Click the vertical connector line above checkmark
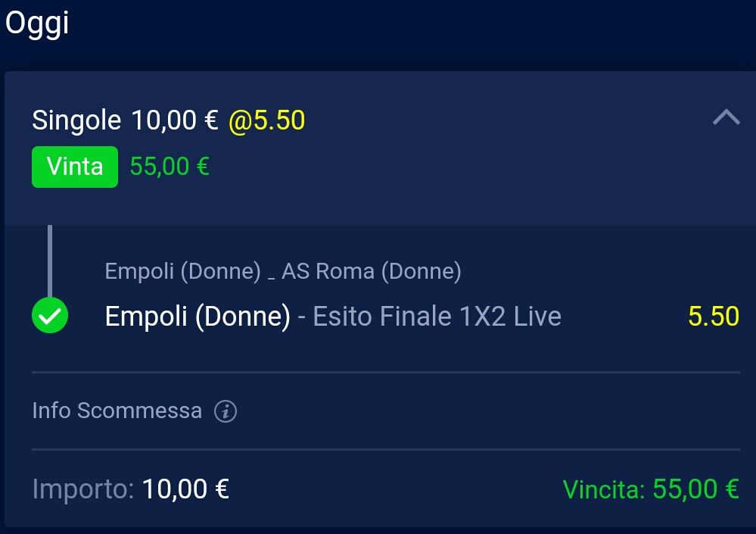The width and height of the screenshot is (756, 534). (x=50, y=261)
